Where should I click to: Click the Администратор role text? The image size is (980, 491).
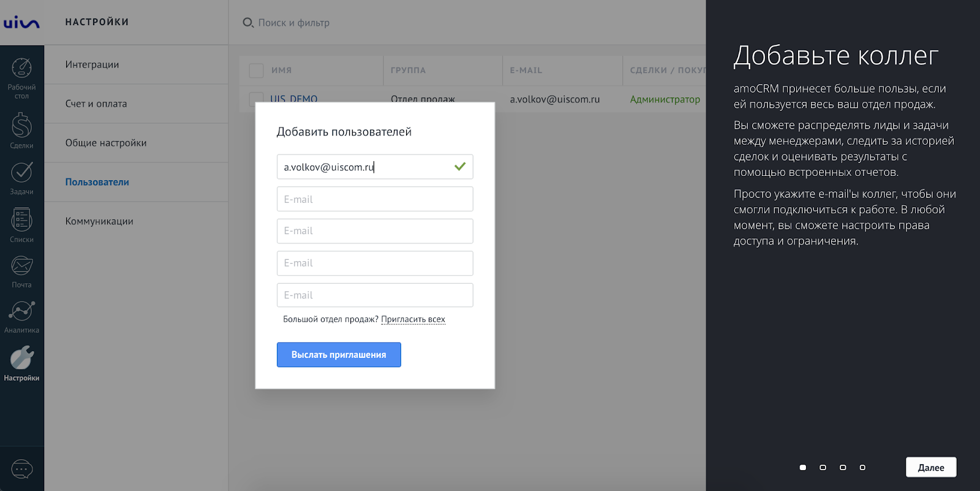pos(665,99)
